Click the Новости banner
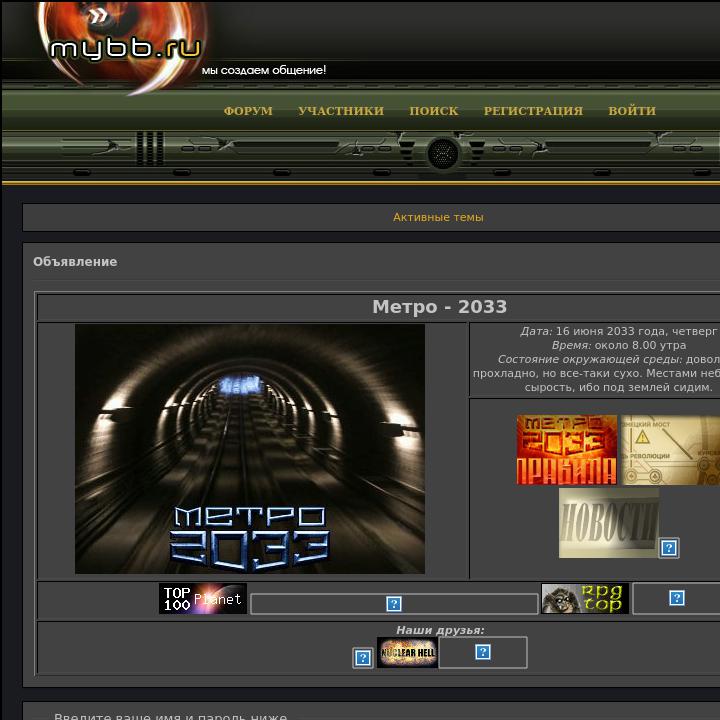This screenshot has height=720, width=720. (609, 523)
